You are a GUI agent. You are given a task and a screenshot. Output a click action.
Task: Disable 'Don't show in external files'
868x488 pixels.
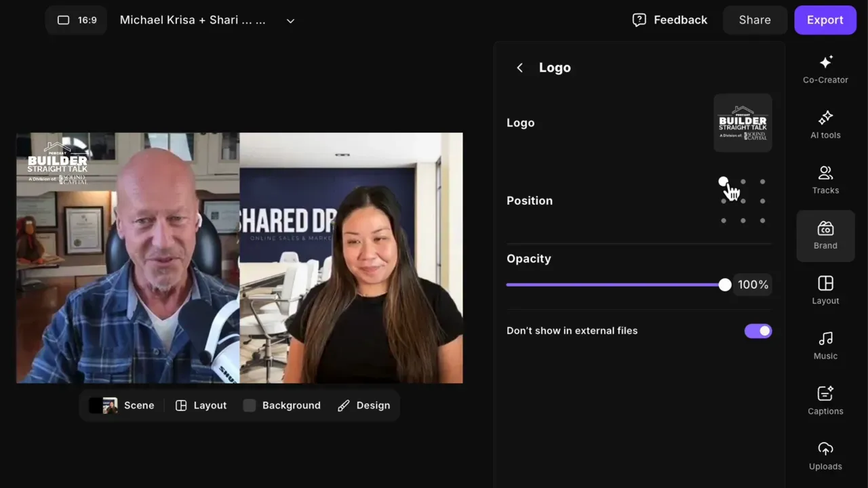(x=758, y=331)
